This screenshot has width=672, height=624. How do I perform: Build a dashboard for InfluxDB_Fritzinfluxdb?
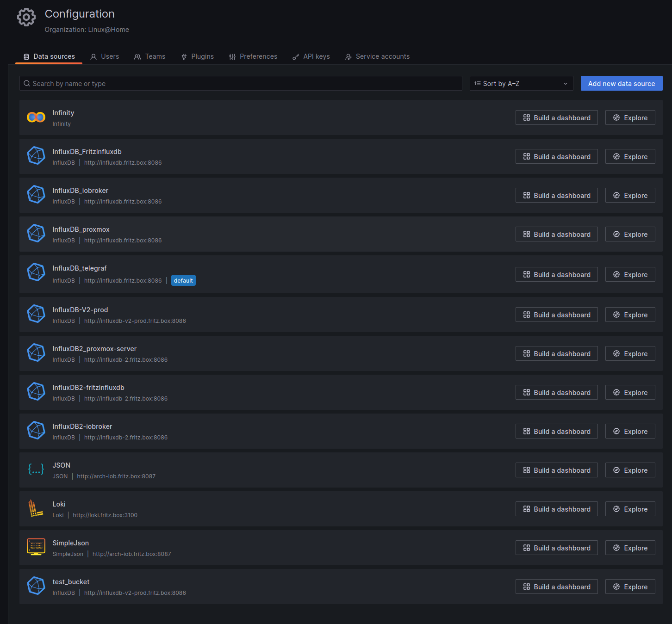click(557, 156)
